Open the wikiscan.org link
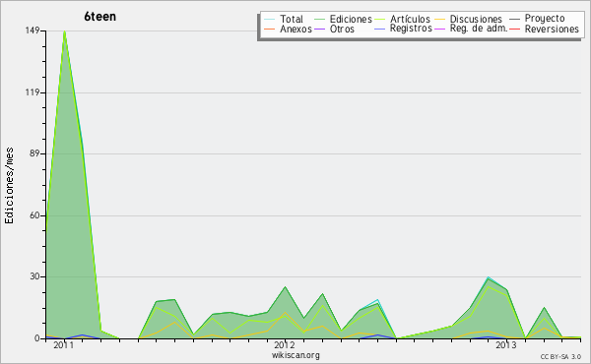The width and height of the screenshot is (591, 364). point(295,355)
